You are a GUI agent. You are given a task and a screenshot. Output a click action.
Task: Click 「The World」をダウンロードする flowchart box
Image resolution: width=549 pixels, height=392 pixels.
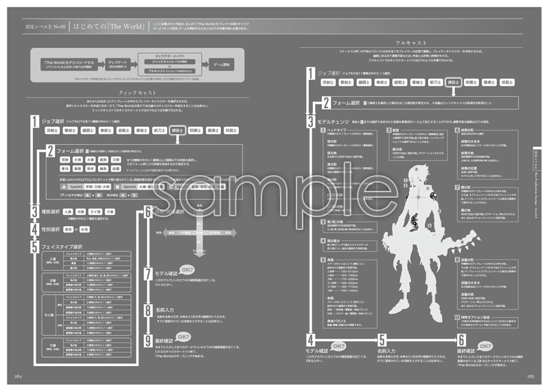pos(69,64)
